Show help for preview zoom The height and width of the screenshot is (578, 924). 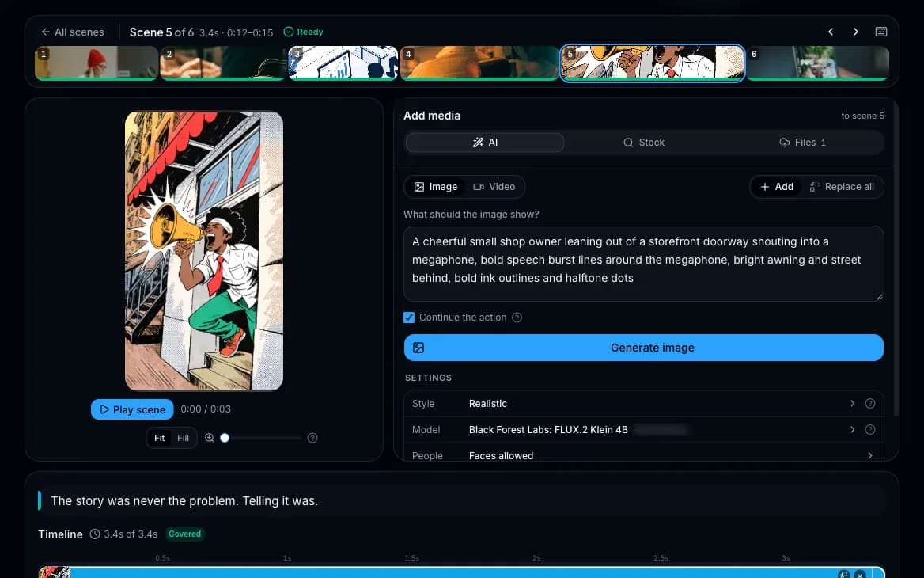click(x=312, y=438)
